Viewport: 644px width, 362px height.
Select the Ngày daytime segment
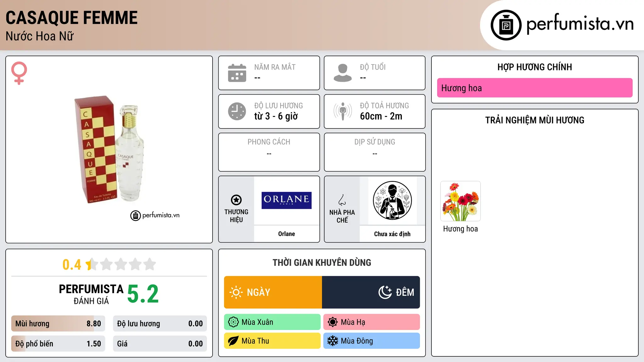coord(273,292)
